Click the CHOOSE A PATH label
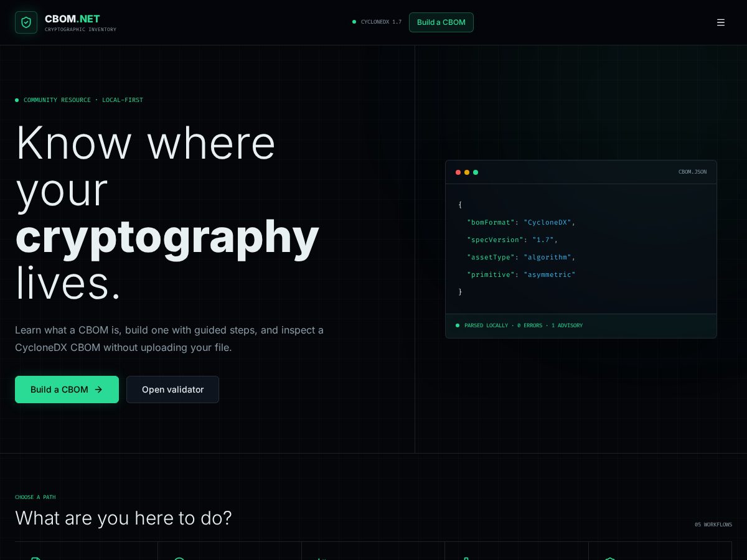Image resolution: width=747 pixels, height=560 pixels. coord(35,497)
